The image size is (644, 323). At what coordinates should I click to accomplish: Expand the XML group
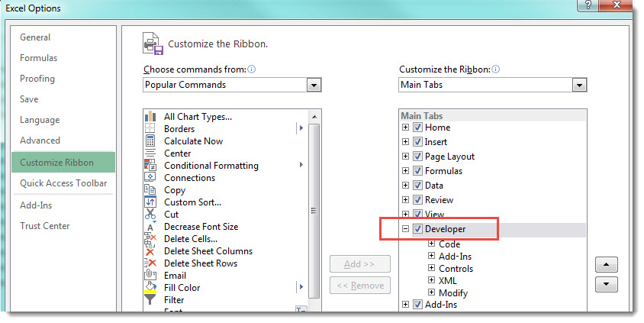431,280
